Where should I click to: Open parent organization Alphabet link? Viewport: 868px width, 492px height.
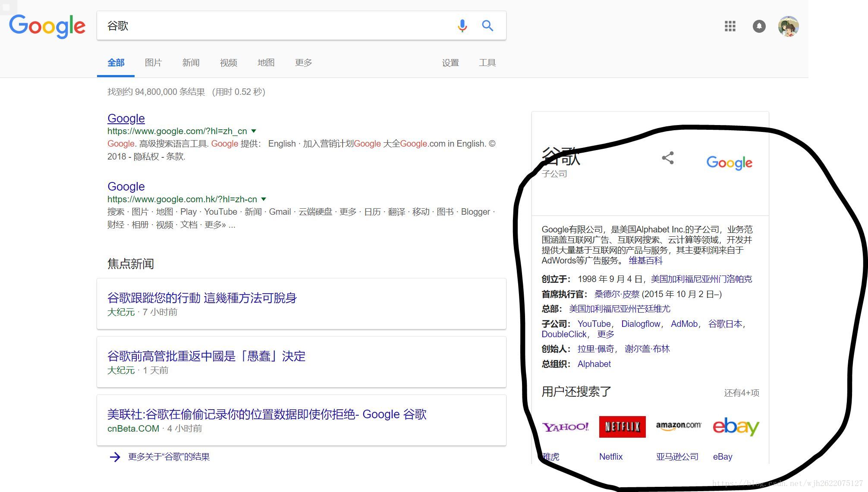point(594,364)
